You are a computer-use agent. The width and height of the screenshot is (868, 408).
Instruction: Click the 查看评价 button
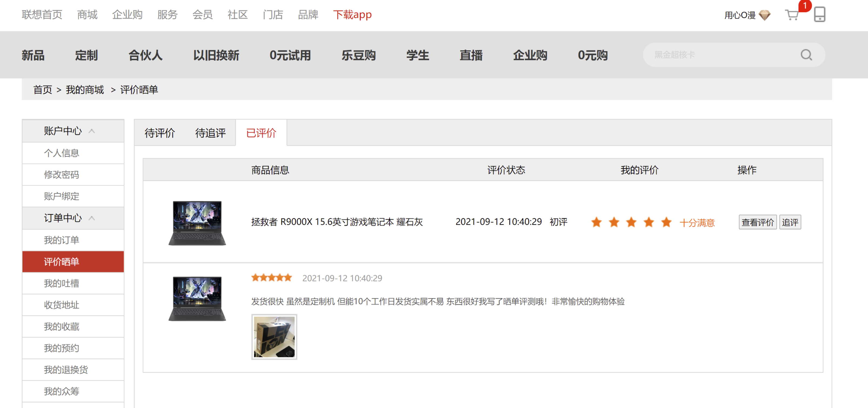click(x=758, y=222)
